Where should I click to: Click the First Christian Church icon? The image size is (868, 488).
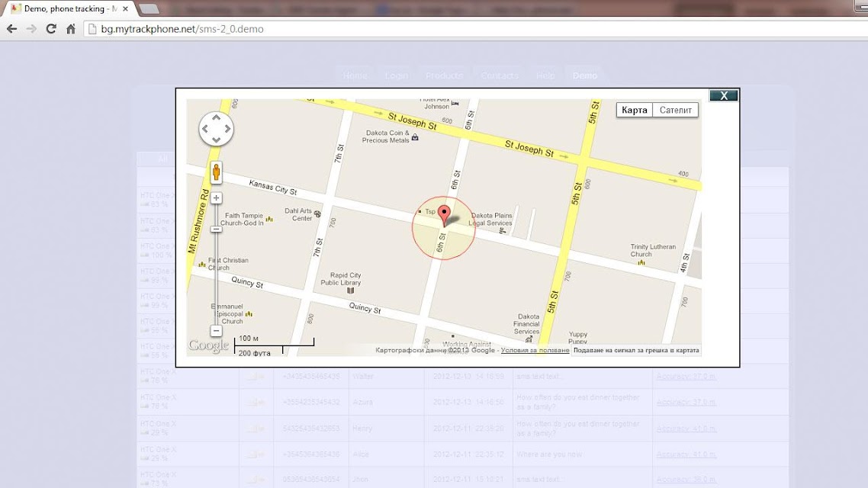pyautogui.click(x=202, y=265)
